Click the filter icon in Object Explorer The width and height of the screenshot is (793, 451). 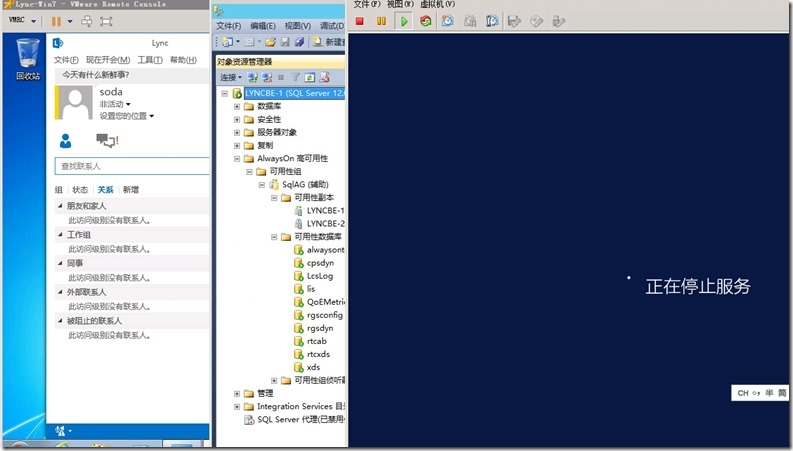[295, 77]
